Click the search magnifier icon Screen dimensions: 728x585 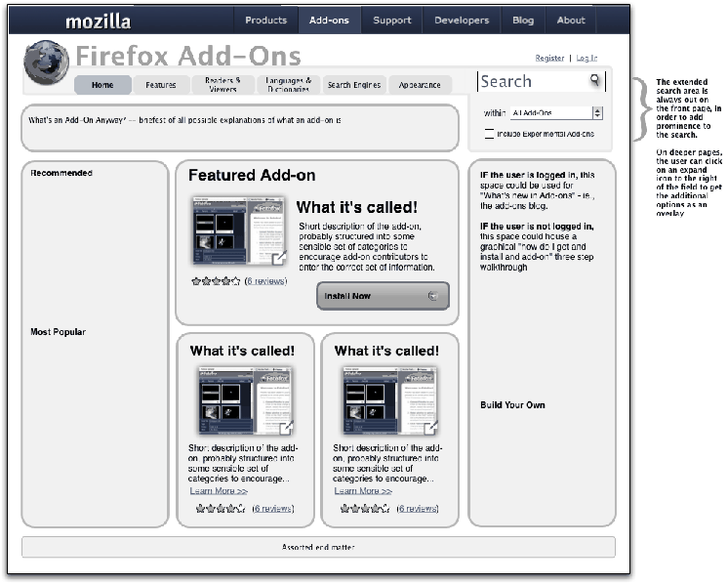594,80
